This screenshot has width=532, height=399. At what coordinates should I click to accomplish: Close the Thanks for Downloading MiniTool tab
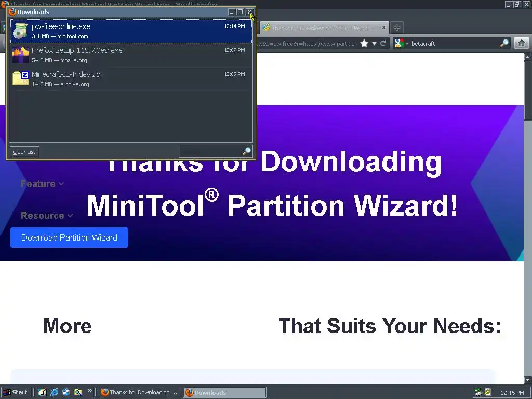tap(384, 28)
